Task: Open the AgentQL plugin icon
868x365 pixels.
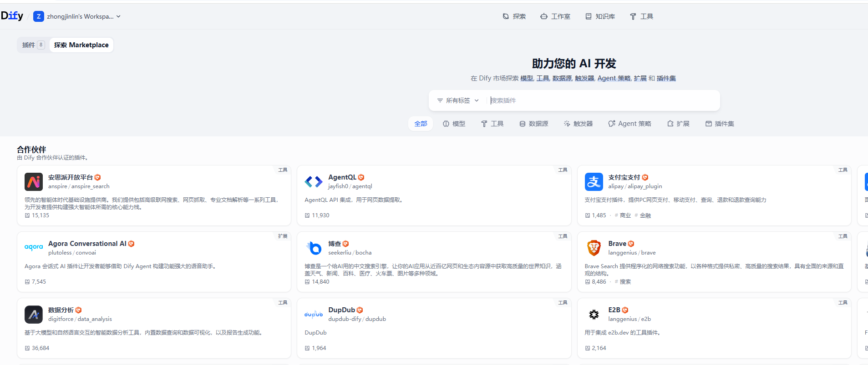Action: 314,182
